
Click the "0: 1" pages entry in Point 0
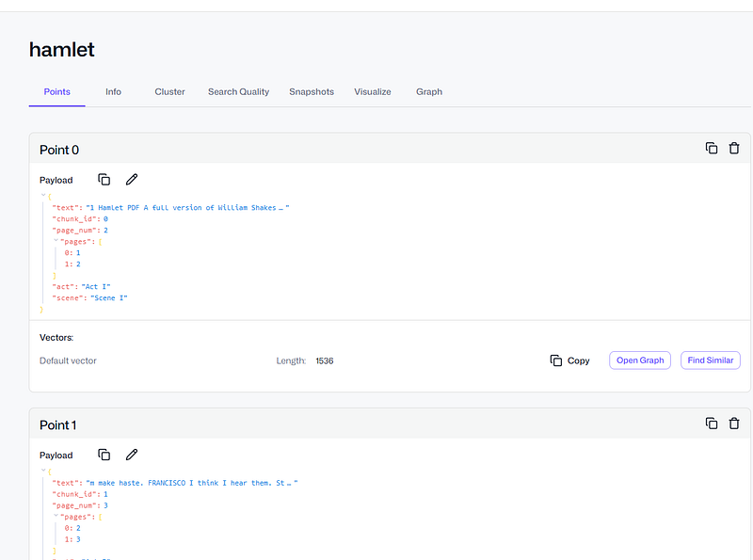tap(72, 253)
